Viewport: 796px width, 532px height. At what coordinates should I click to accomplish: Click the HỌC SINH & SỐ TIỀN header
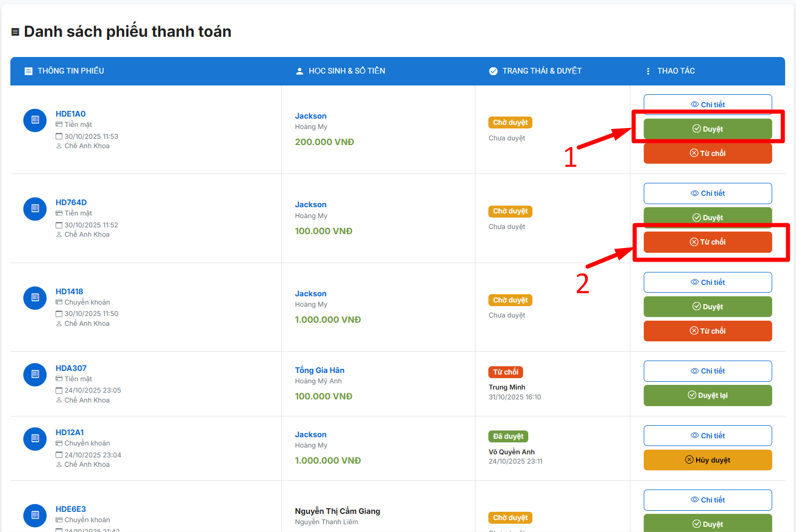click(346, 71)
